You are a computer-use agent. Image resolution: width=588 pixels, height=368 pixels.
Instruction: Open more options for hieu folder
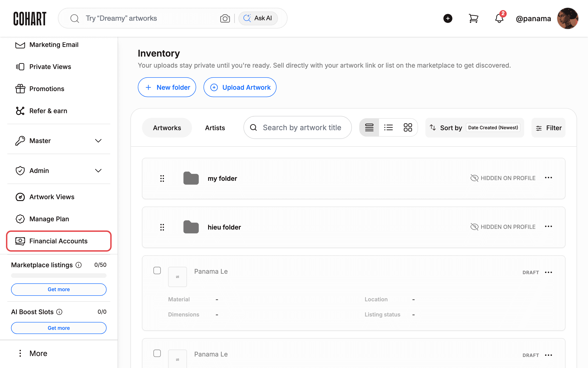point(548,226)
